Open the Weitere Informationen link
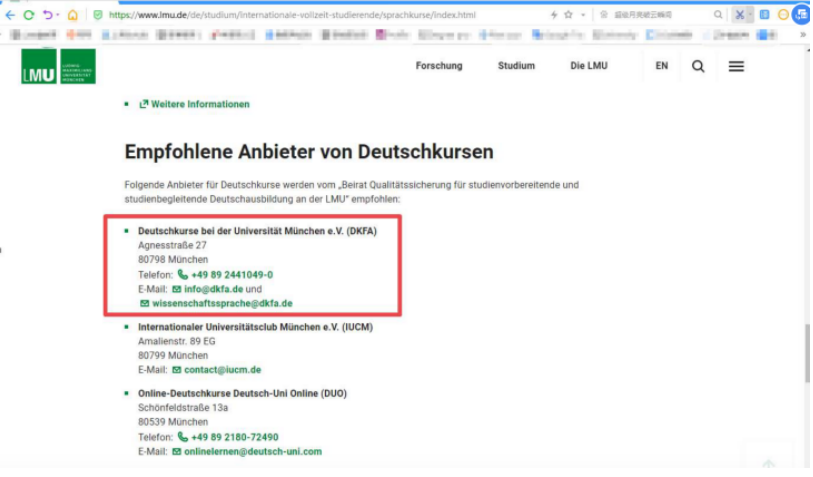This screenshot has height=477, width=813. pyautogui.click(x=195, y=104)
